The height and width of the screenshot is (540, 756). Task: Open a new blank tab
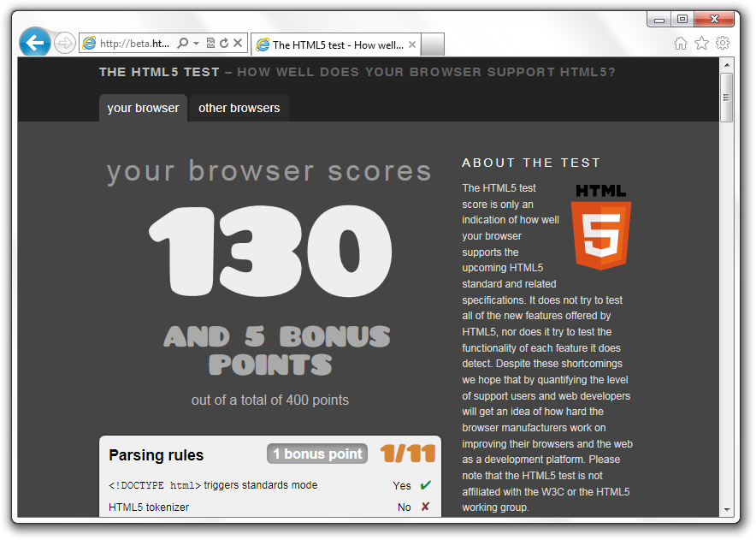click(x=433, y=45)
